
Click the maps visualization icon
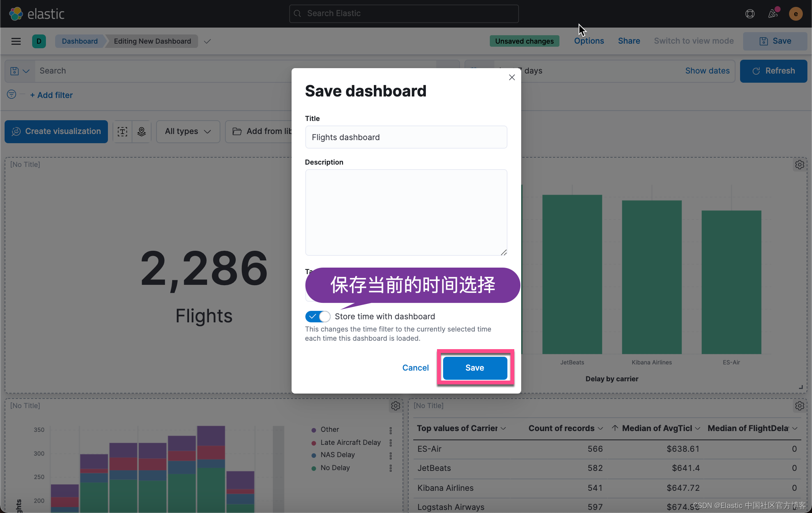[142, 132]
